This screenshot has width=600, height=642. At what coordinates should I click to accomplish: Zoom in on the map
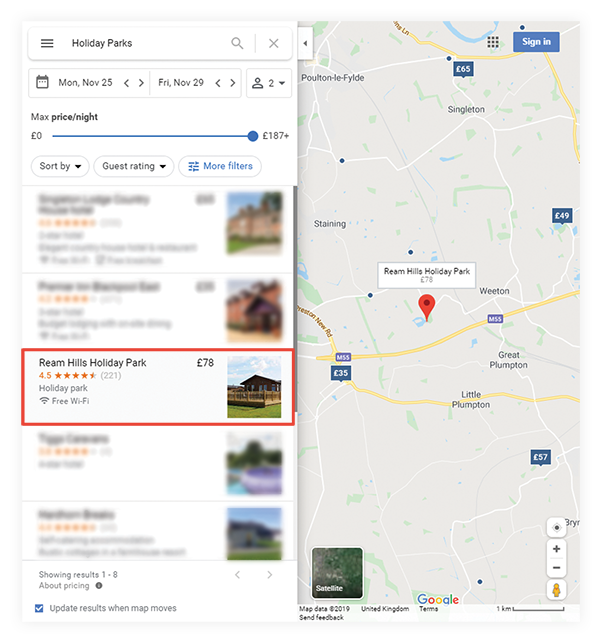tap(557, 549)
